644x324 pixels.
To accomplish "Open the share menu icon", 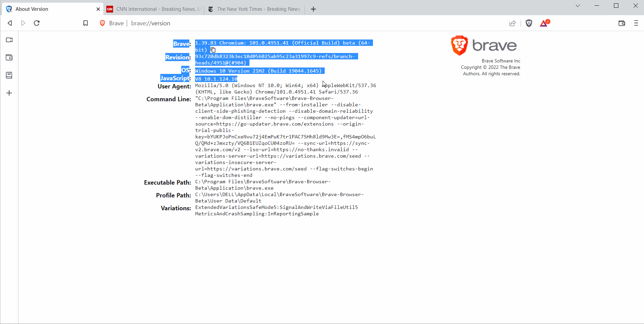I will click(513, 23).
